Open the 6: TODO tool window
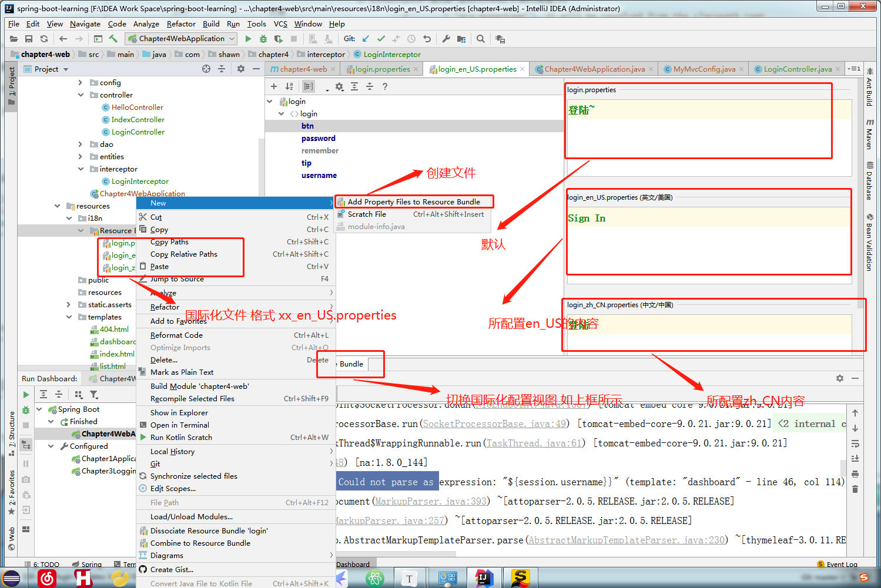 click(42, 564)
